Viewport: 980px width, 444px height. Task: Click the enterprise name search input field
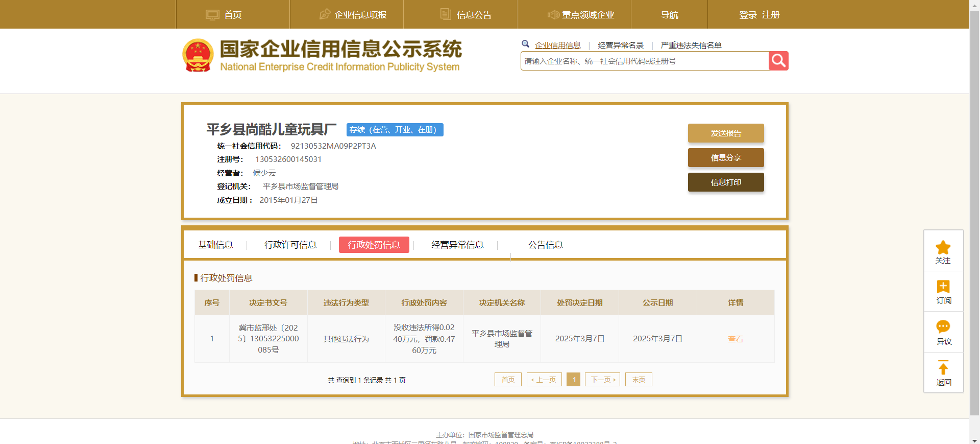[644, 61]
